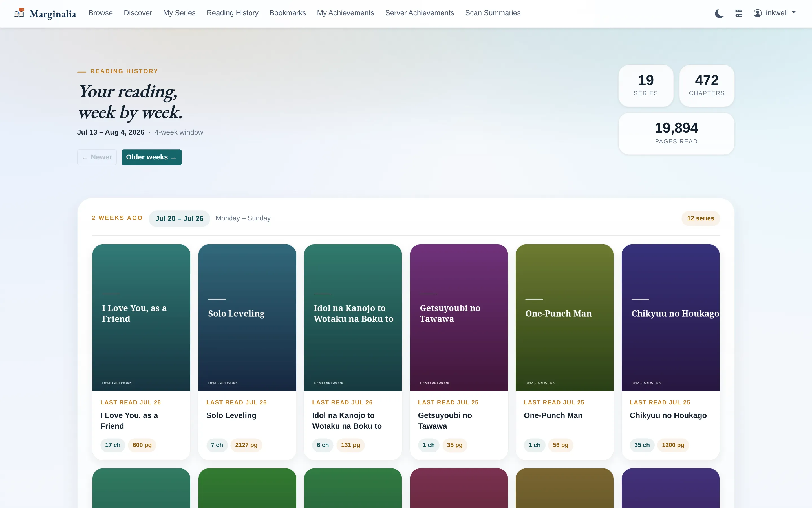
Task: View My Achievements
Action: pos(345,13)
